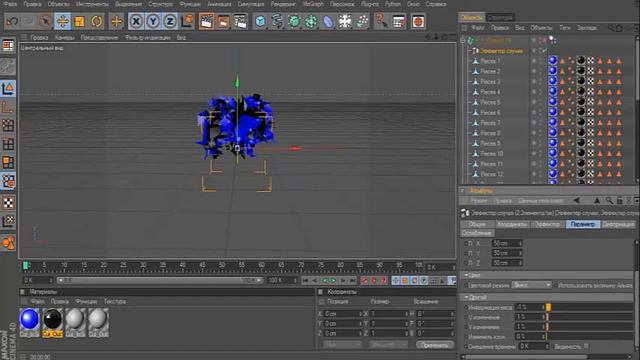Toggle the Y axis lock

click(153, 21)
